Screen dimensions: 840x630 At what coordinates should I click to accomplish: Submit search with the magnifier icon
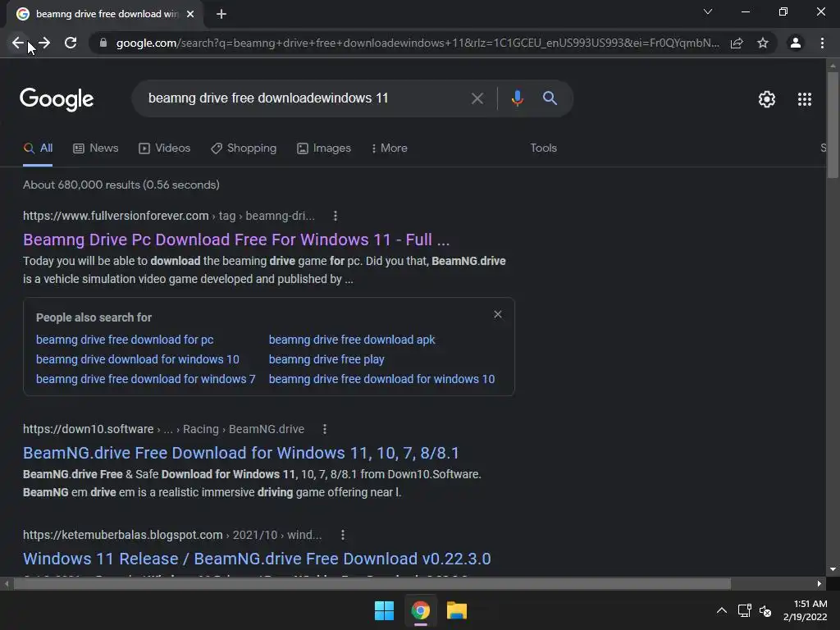550,98
